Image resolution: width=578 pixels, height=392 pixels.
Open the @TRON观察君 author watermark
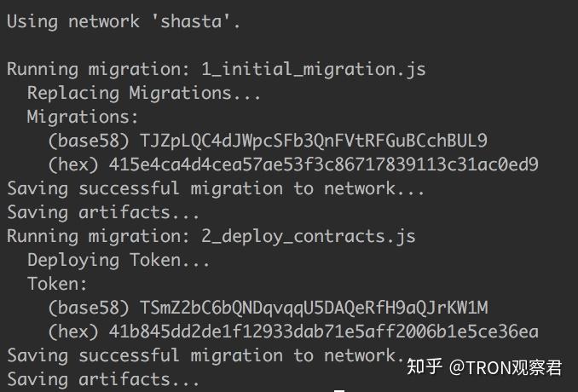point(506,367)
